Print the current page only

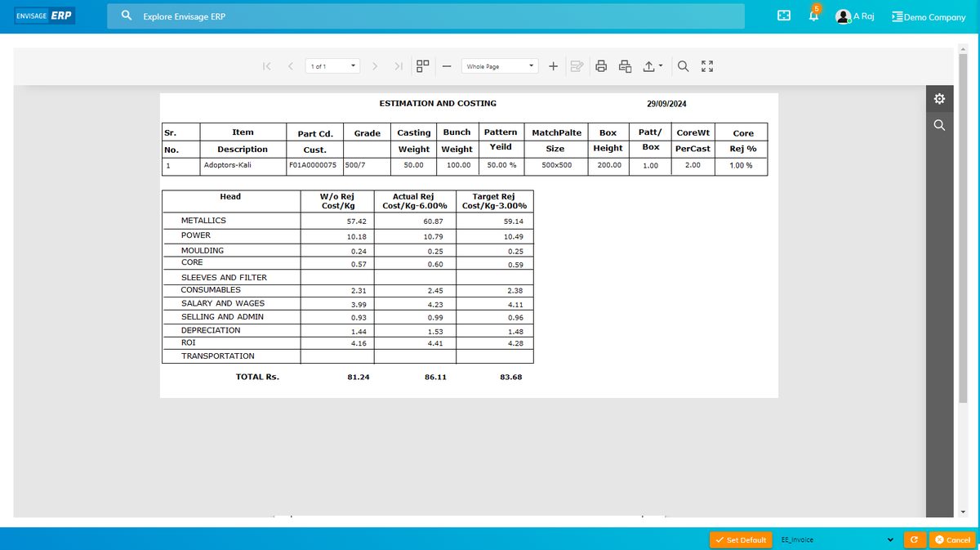click(x=626, y=66)
